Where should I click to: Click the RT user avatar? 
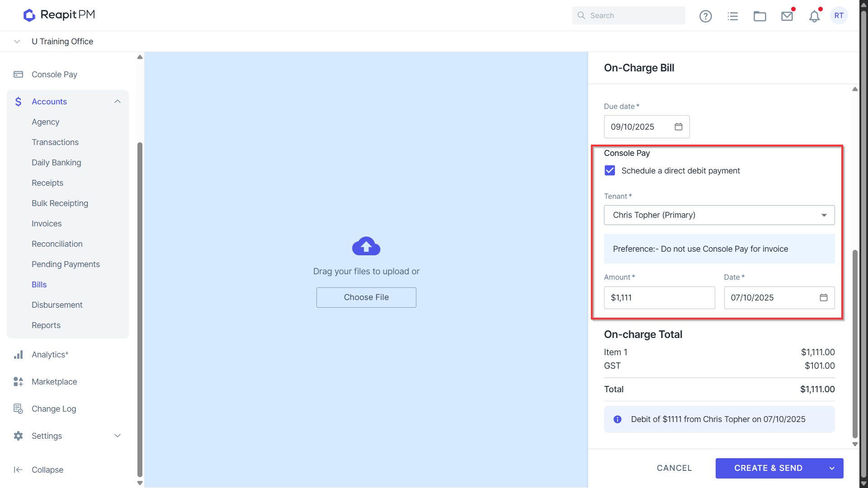point(839,15)
